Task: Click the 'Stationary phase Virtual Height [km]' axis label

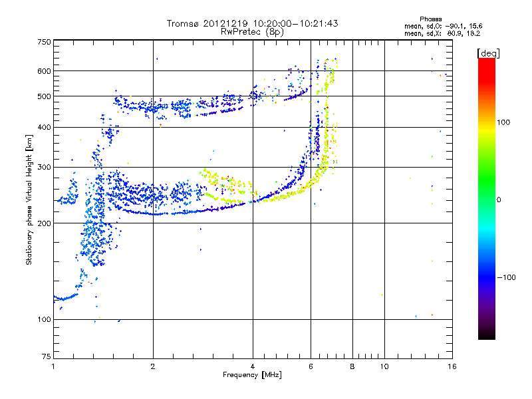Action: tap(29, 200)
